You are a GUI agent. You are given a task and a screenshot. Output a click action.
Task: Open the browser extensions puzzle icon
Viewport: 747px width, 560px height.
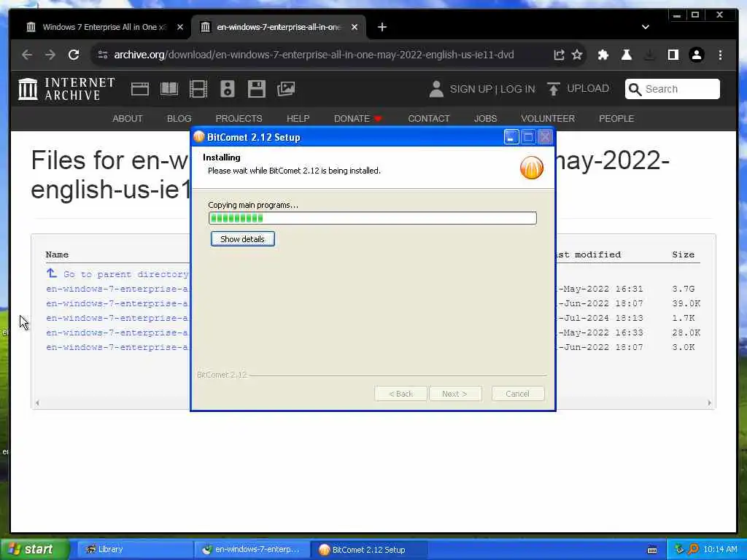[603, 55]
